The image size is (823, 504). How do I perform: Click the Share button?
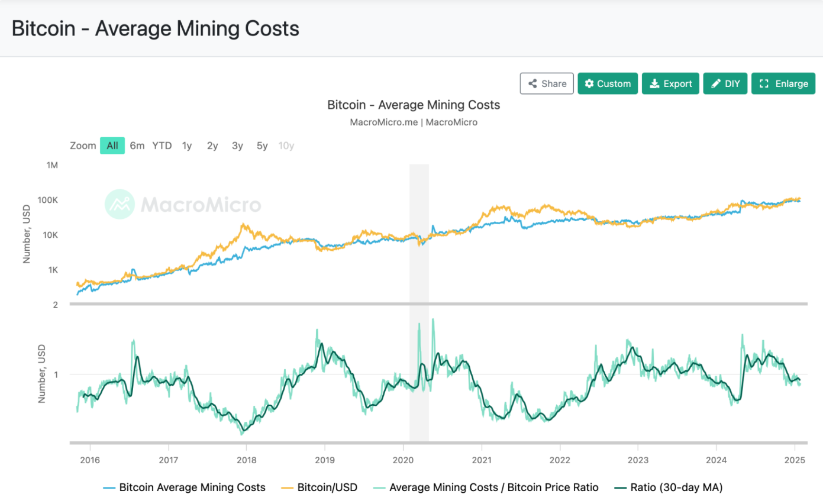[x=547, y=83]
